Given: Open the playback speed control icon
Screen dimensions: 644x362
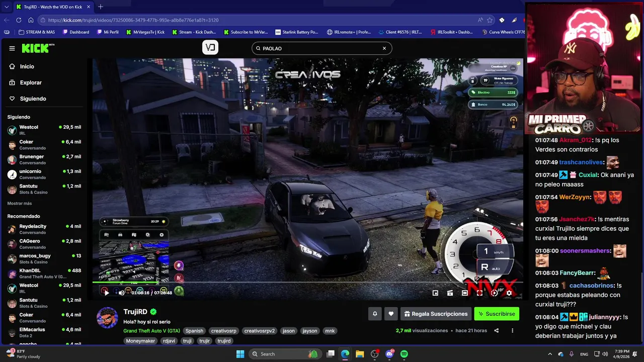Looking at the screenshot, I should pyautogui.click(x=494, y=293).
